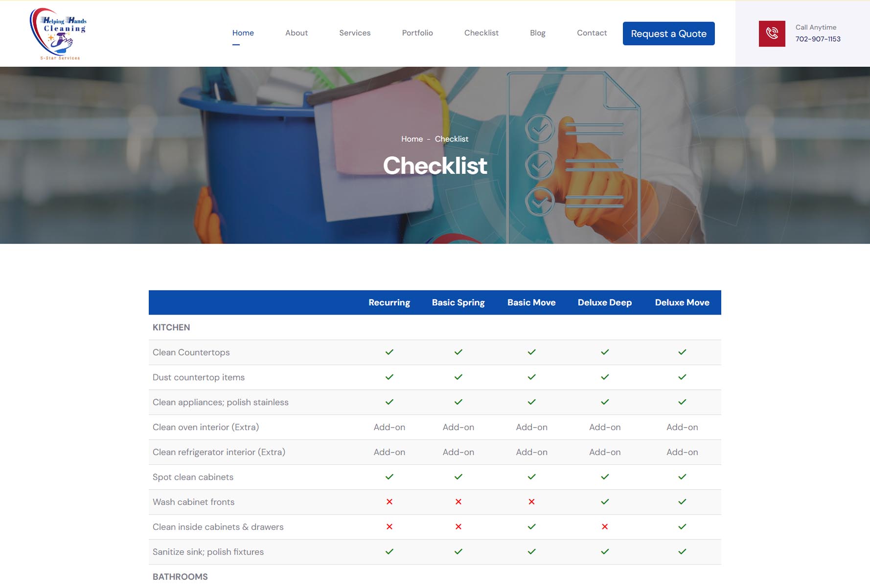
Task: Click the green check for Dust countertop items Basic Move
Action: (x=531, y=377)
